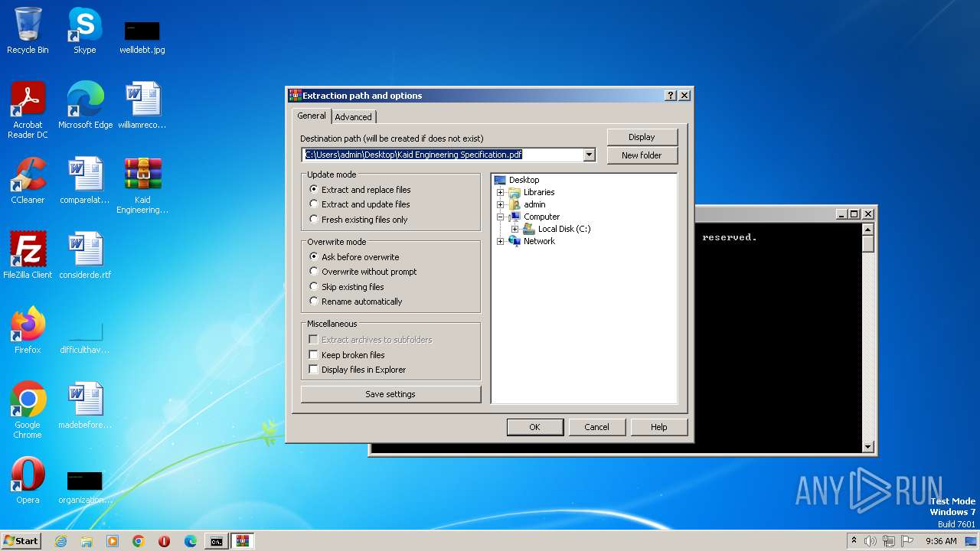Click the Display button
The image size is (980, 551).
(642, 137)
